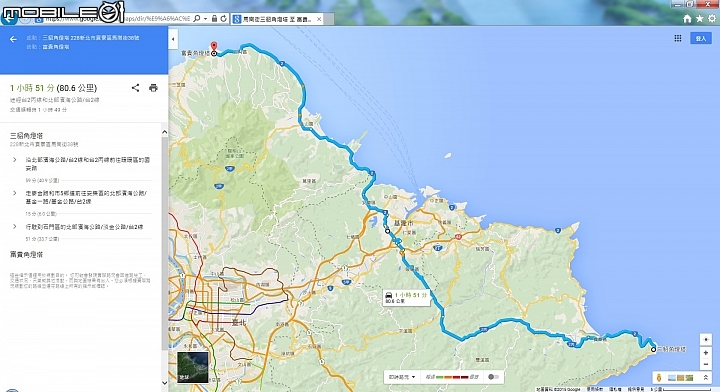Click the origin field in blue header
Image resolution: width=720 pixels, height=392 pixels.
pyautogui.click(x=83, y=38)
